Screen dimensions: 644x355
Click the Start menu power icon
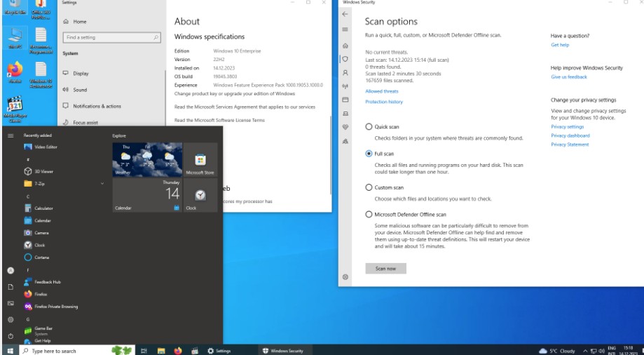click(x=11, y=336)
